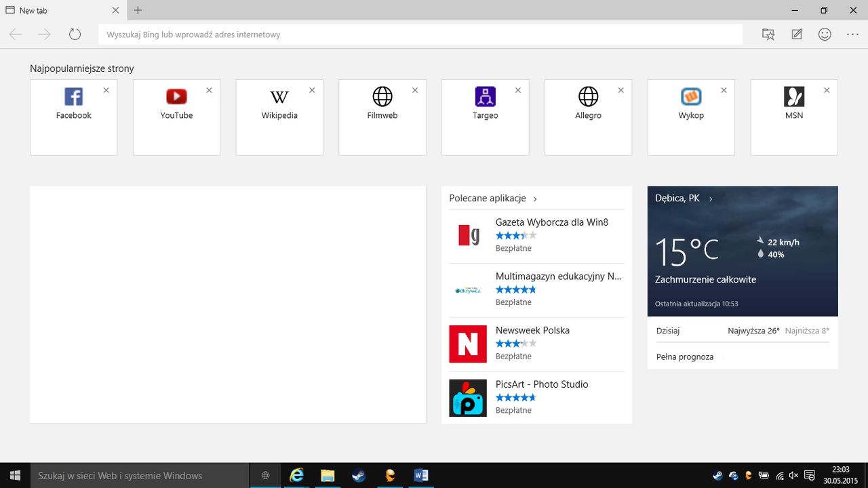Click the Najpopularniejsze strony heading
868x488 pixels.
82,68
